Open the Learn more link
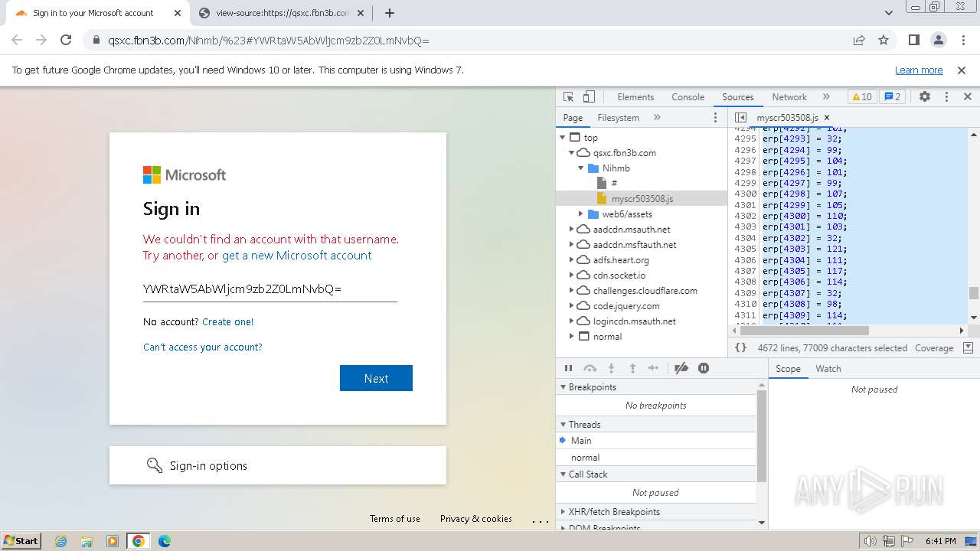Viewport: 980px width, 551px height. pos(919,70)
